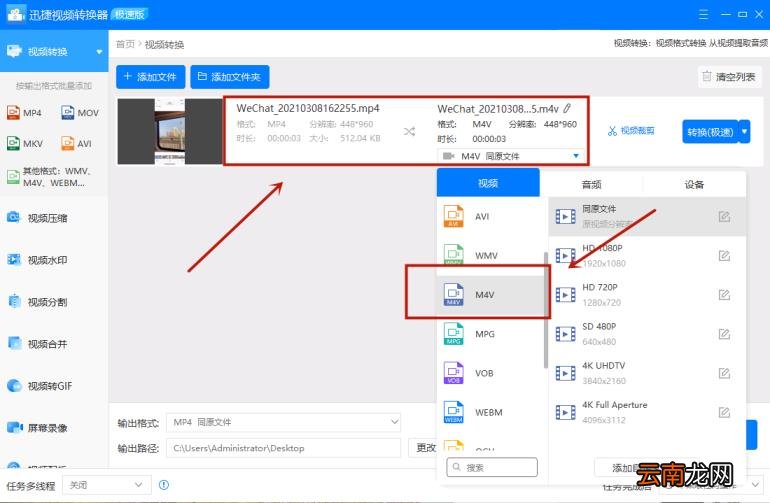Edit the SD 480P preset settings

724,334
